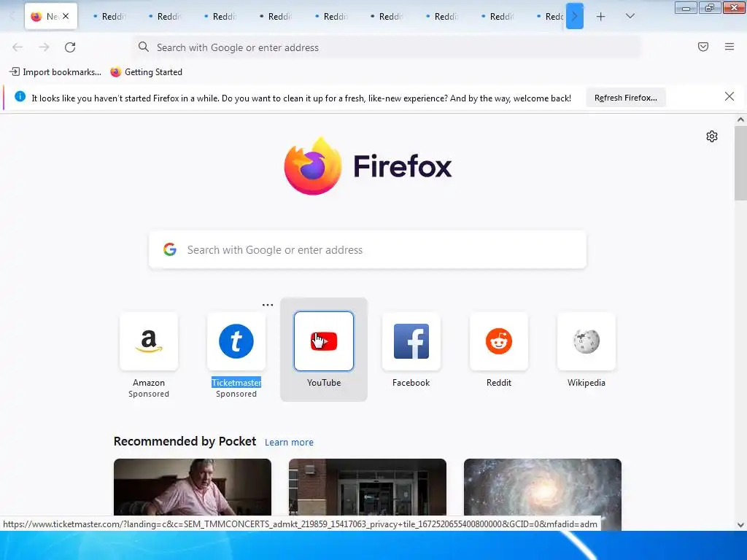
Task: Open new tab personalize gear settings
Action: (x=712, y=136)
